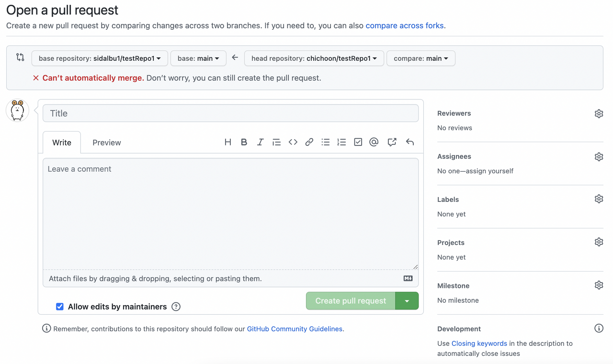
Task: Click the Development heading
Action: [459, 329]
